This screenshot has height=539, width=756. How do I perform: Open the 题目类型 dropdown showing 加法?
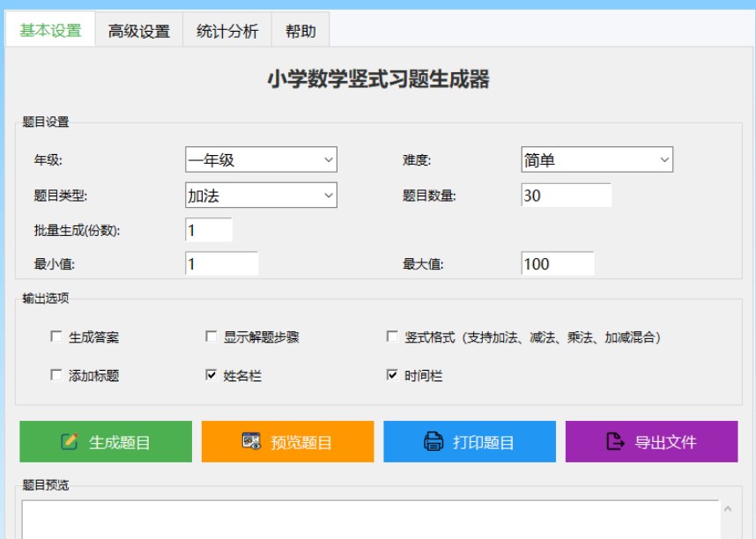[x=261, y=196]
